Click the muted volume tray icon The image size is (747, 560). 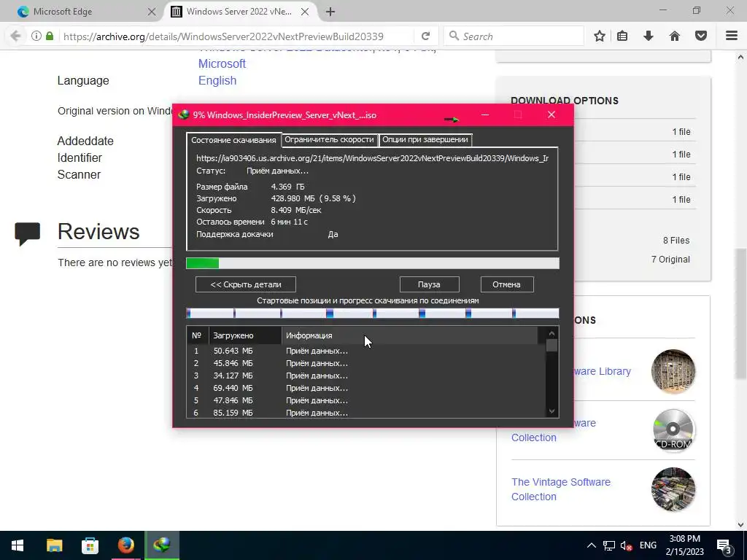point(626,545)
